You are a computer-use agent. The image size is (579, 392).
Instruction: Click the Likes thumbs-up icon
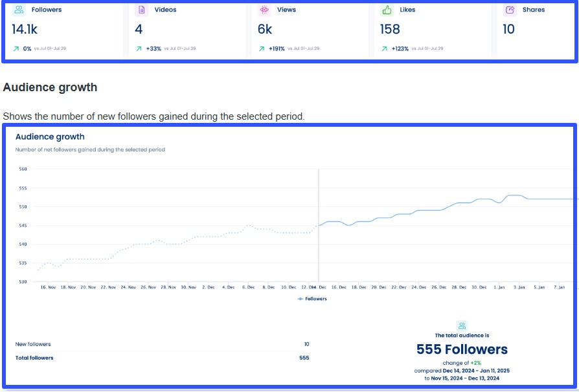[386, 9]
